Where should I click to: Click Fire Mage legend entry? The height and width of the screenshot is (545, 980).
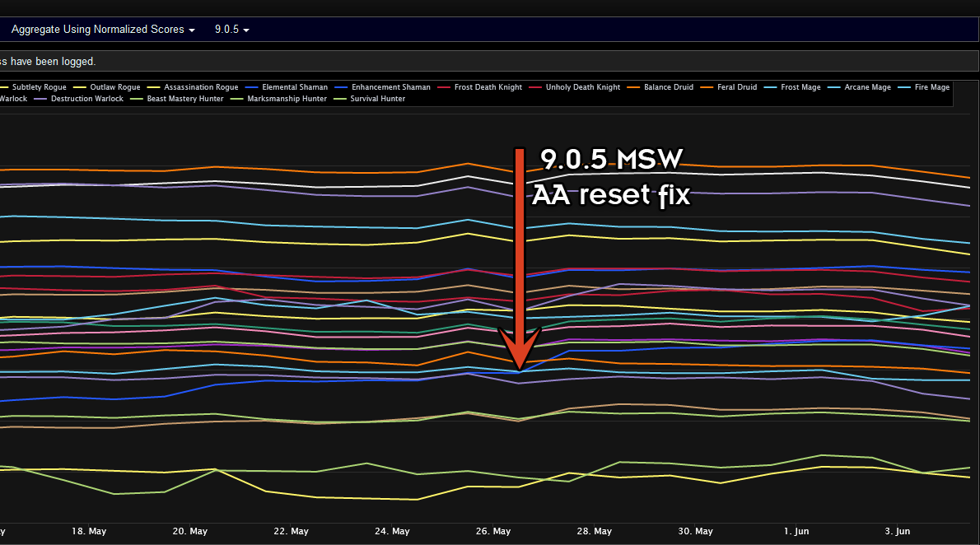pyautogui.click(x=931, y=87)
